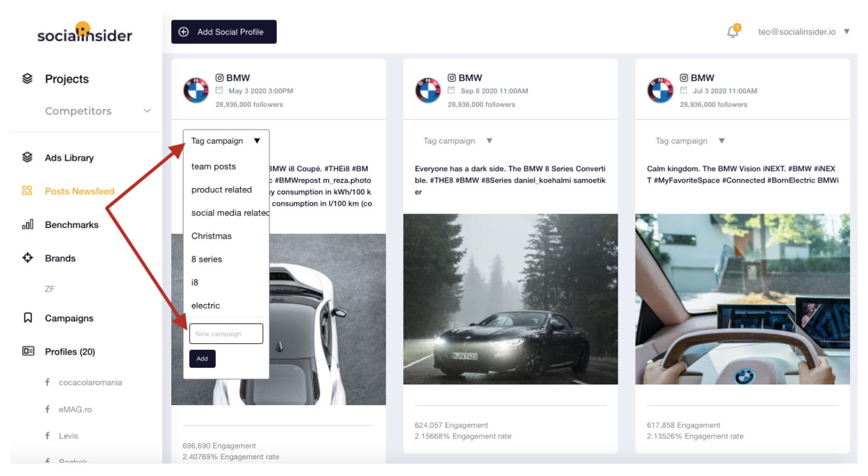The height and width of the screenshot is (476, 868).
Task: Open the Campaigns section
Action: click(69, 318)
